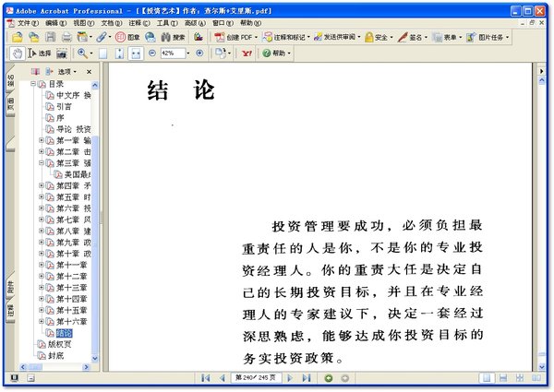Viewport: 554px width, 392px height.
Task: Open 窗口 menu
Action: [x=223, y=23]
